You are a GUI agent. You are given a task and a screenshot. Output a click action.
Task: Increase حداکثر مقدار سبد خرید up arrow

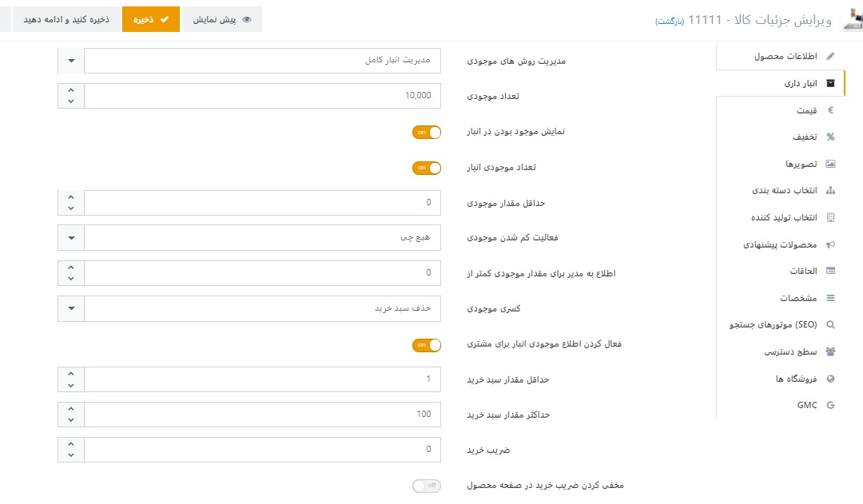(x=70, y=408)
